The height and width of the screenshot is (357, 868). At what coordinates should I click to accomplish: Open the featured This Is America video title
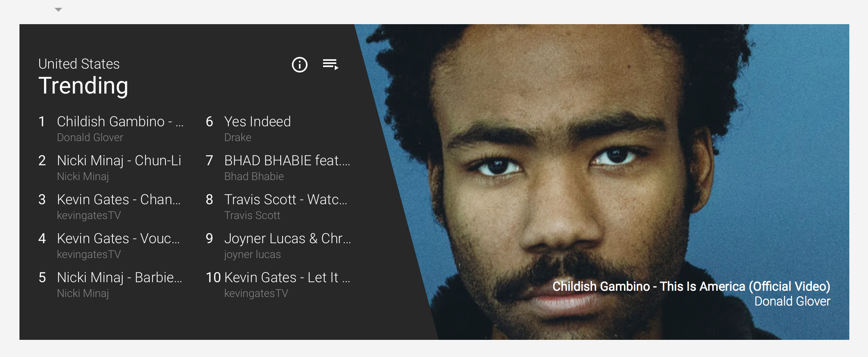pos(691,286)
